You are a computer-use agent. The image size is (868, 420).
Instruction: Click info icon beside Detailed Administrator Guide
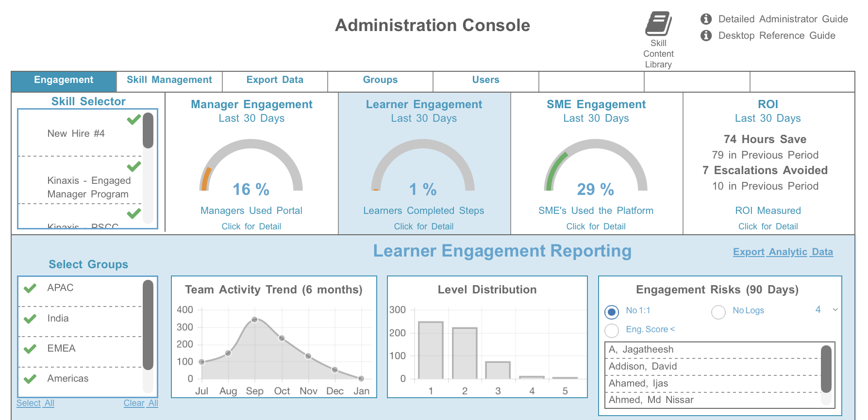pyautogui.click(x=706, y=19)
